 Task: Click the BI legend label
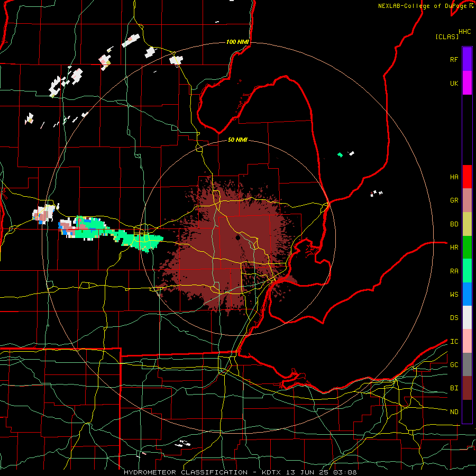click(x=454, y=388)
